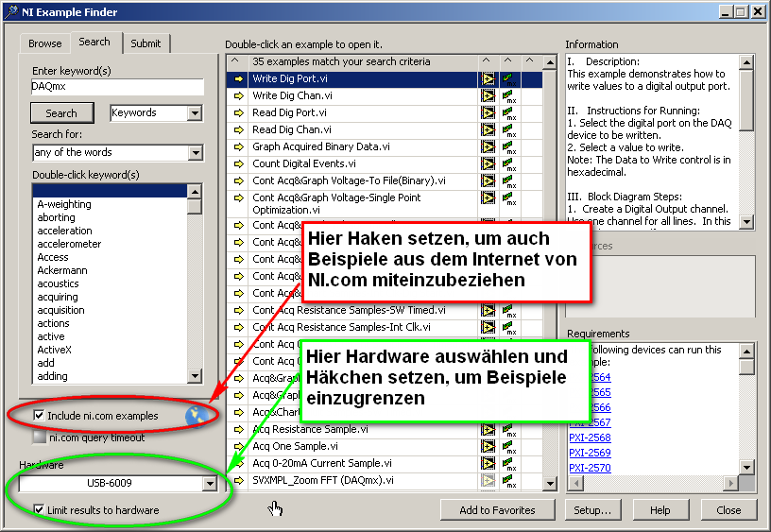
Task: Select the Write Dig Port.vi example
Action: (x=363, y=79)
